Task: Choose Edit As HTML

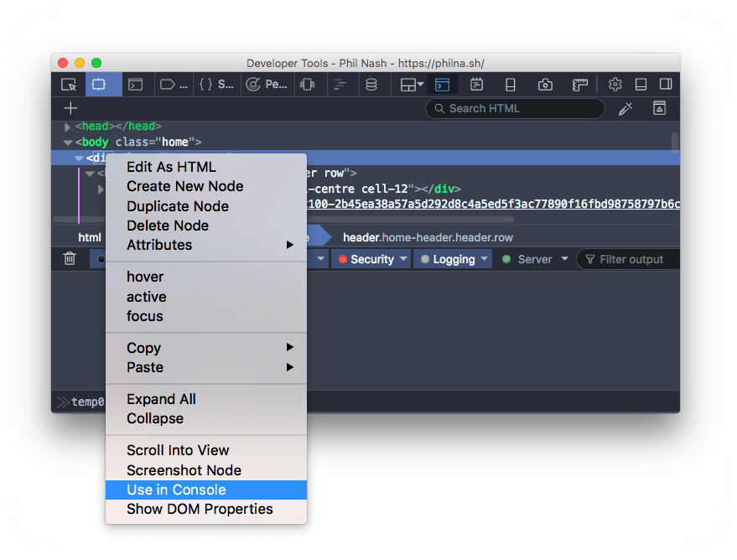Action: (206, 168)
